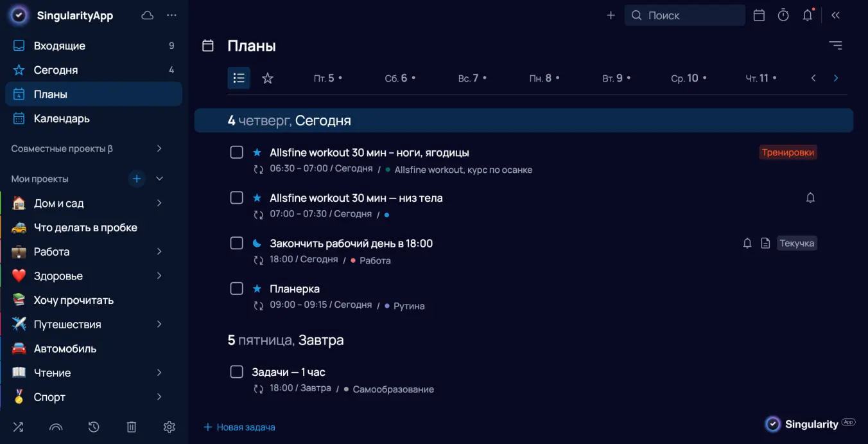Open notifications via the bell icon
Screen dimensions: 868x444
click(x=807, y=15)
